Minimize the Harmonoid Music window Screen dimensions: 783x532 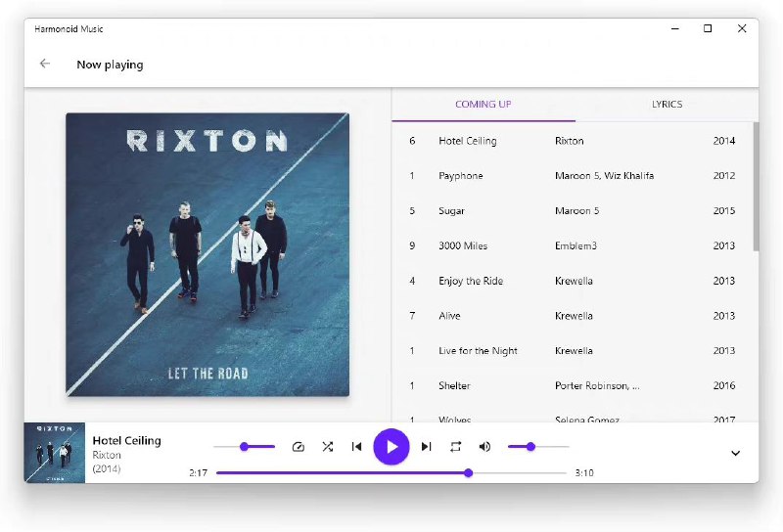pos(675,28)
